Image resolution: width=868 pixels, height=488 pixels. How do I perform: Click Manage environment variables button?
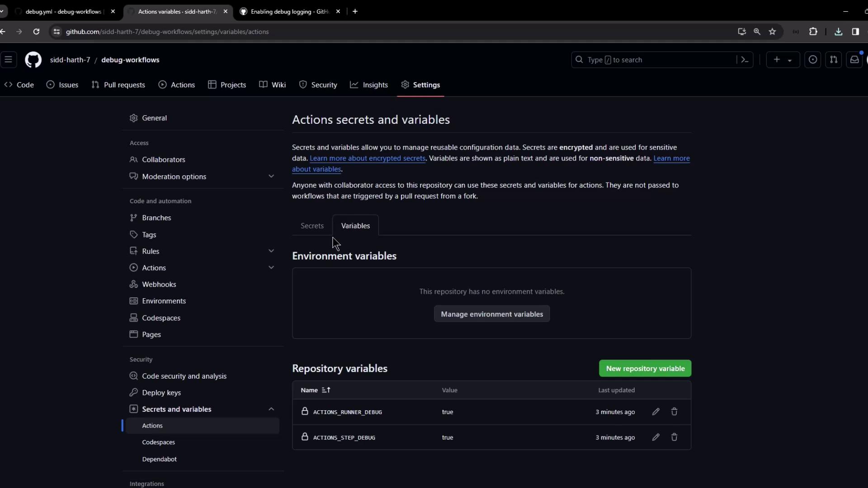click(491, 314)
